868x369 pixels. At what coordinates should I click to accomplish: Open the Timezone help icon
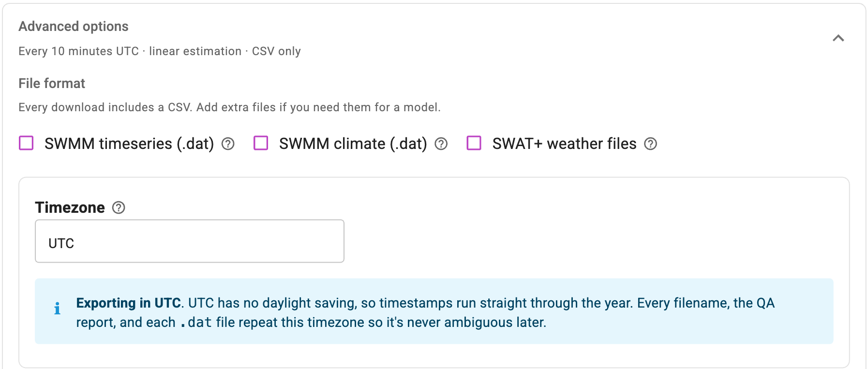coord(119,207)
